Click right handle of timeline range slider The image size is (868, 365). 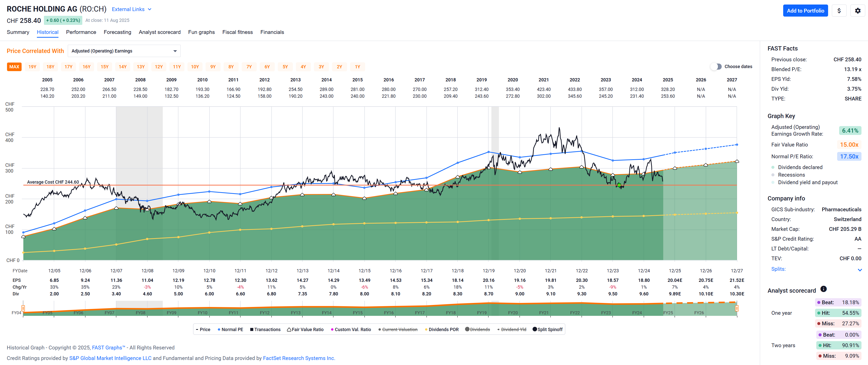pyautogui.click(x=737, y=308)
